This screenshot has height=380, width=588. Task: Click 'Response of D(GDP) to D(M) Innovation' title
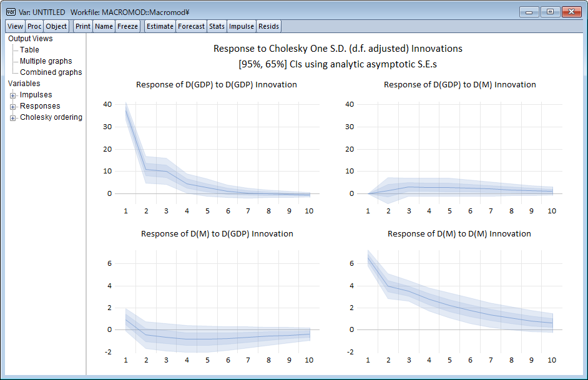pyautogui.click(x=460, y=85)
